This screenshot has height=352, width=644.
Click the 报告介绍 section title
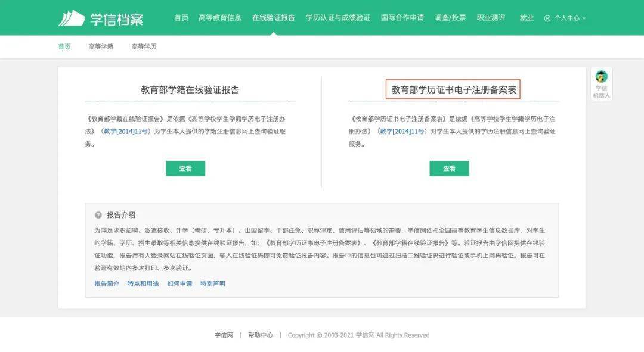[121, 215]
